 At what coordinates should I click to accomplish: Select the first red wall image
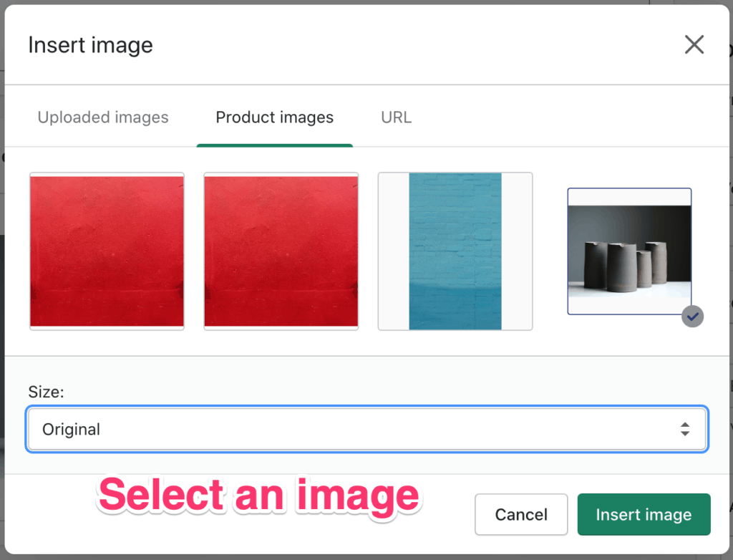[106, 251]
